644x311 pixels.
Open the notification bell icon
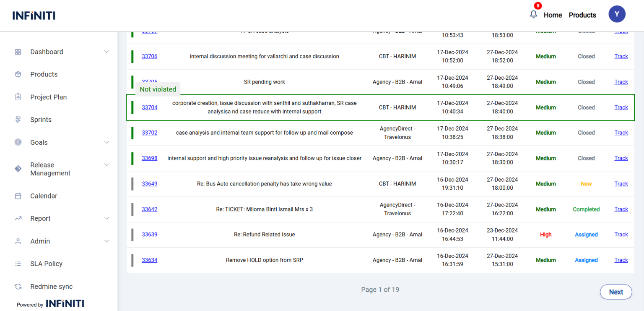533,14
